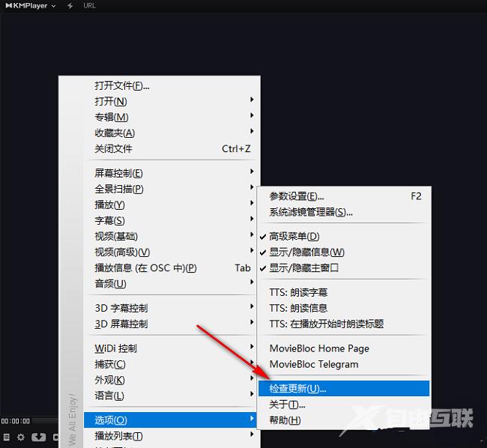Toggle TTS: 在播放开始时朗读标题 option
The height and width of the screenshot is (448, 487).
[344, 324]
